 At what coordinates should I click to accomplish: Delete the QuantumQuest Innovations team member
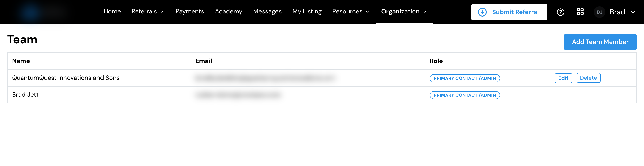(588, 78)
